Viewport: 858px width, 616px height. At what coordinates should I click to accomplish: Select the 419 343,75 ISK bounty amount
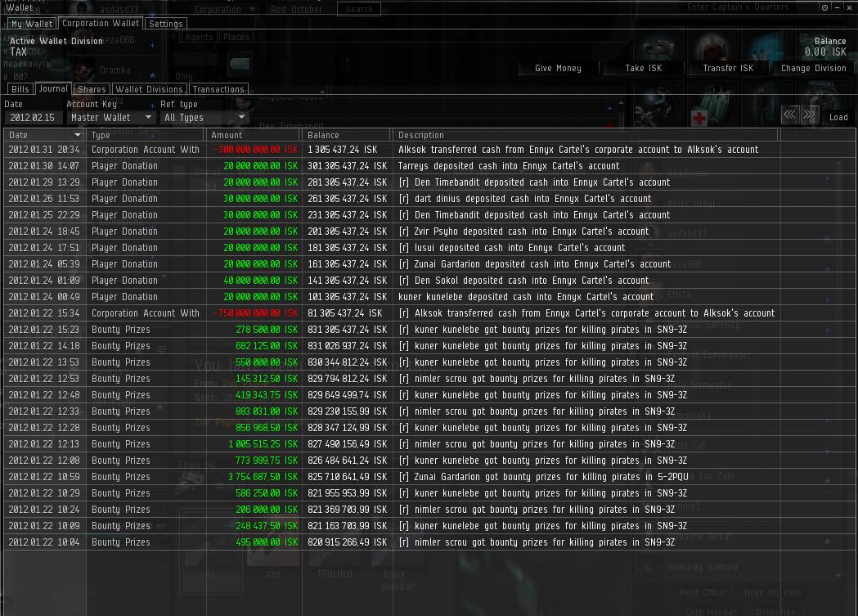[267, 395]
